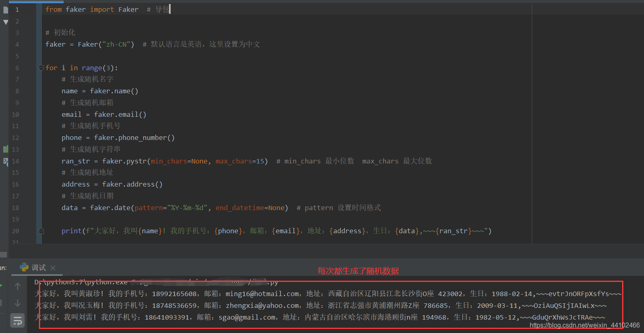This screenshot has width=644, height=333.
Task: Click the file icon in the left tool strip
Action: pyautogui.click(x=6, y=10)
